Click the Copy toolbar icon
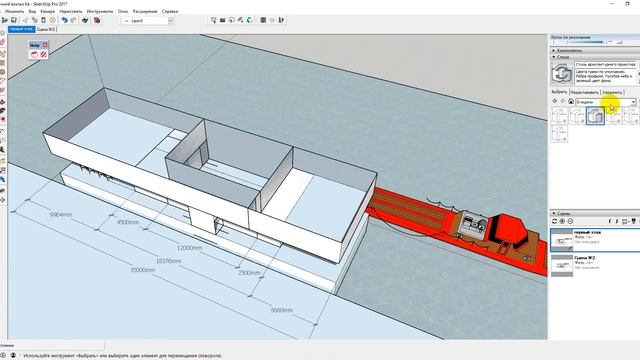The width and height of the screenshot is (640, 360). tap(35, 20)
